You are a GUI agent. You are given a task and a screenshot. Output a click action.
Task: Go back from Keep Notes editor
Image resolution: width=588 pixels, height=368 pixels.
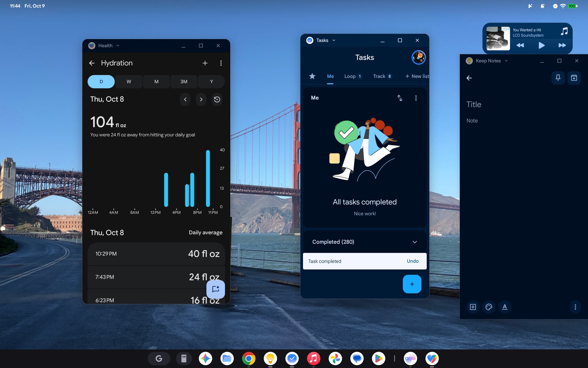click(469, 78)
